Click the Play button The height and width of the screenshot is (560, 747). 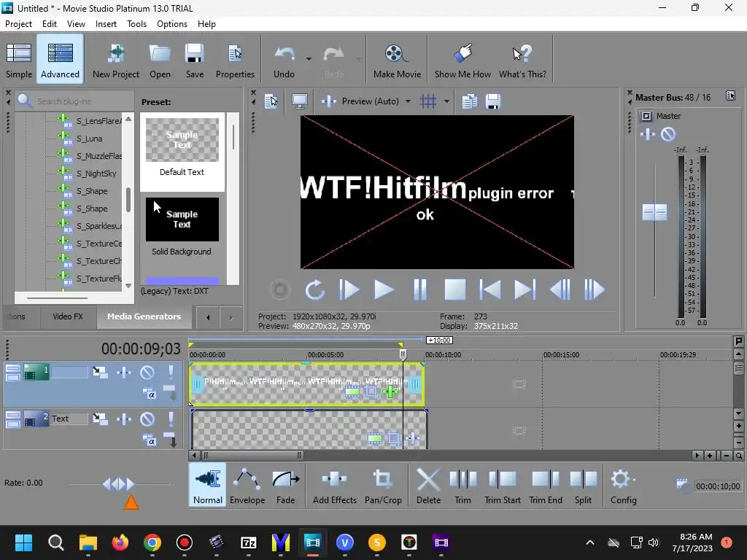pyautogui.click(x=384, y=289)
